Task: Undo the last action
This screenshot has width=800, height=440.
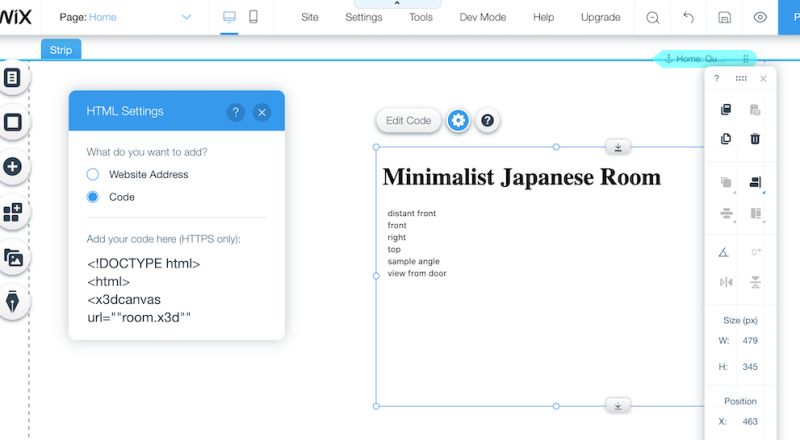Action: [688, 17]
